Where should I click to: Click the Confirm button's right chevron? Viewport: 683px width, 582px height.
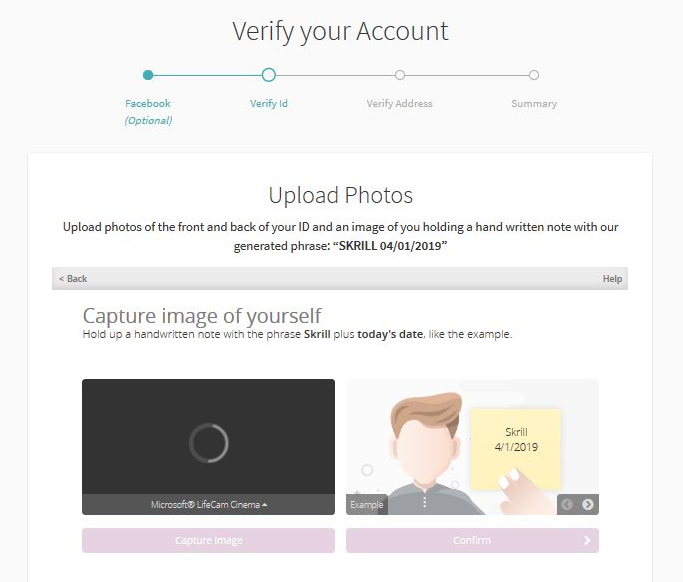[587, 540]
